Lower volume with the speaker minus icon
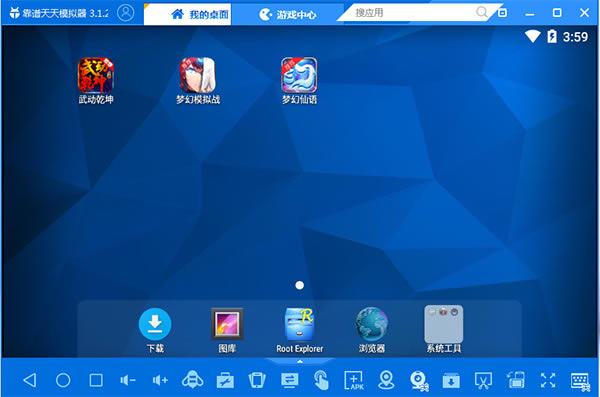 [x=128, y=380]
